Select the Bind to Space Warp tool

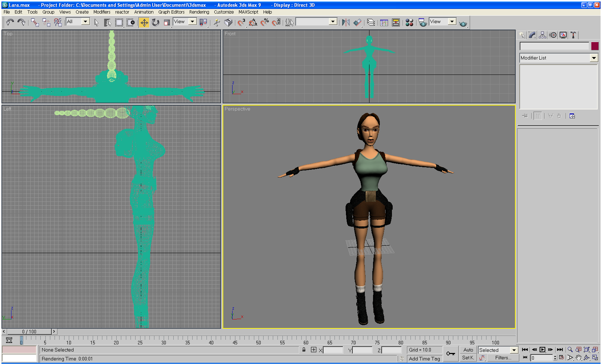58,22
